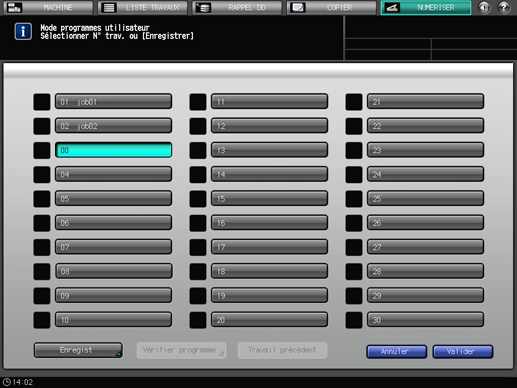This screenshot has height=388, width=517.
Task: Choose program slot 05
Action: point(113,198)
